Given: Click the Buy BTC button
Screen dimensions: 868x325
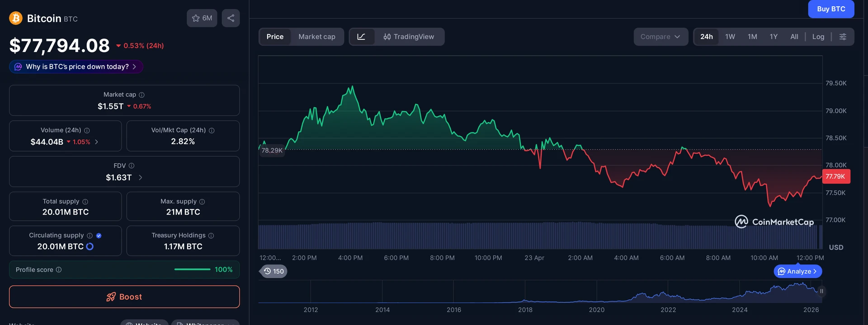Looking at the screenshot, I should coord(831,9).
